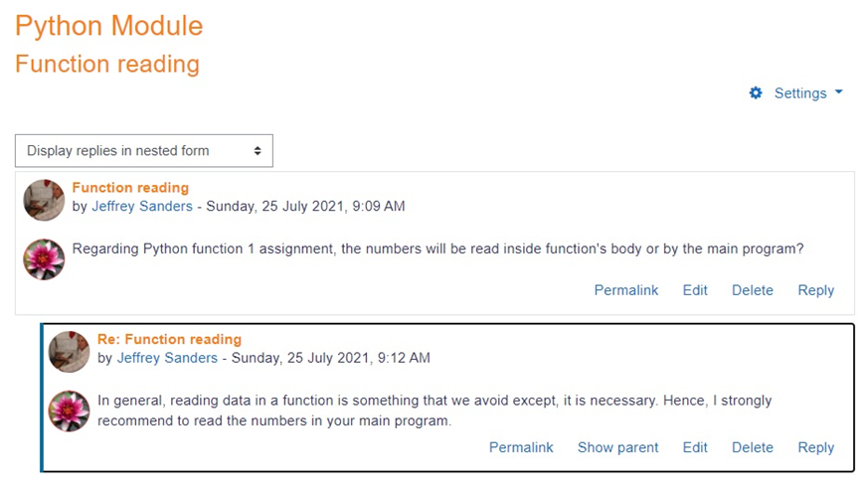Edit the original Function reading post
The height and width of the screenshot is (492, 868).
695,290
